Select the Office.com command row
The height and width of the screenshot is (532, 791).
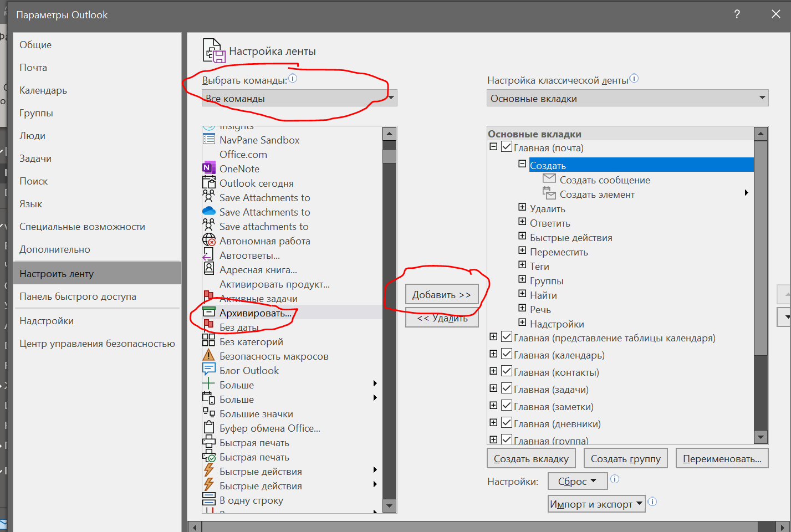point(292,155)
